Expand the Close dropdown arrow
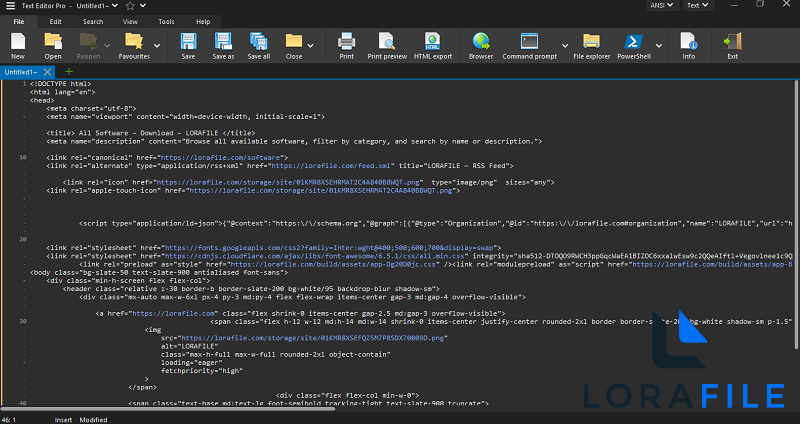This screenshot has height=424, width=800. pyautogui.click(x=310, y=45)
